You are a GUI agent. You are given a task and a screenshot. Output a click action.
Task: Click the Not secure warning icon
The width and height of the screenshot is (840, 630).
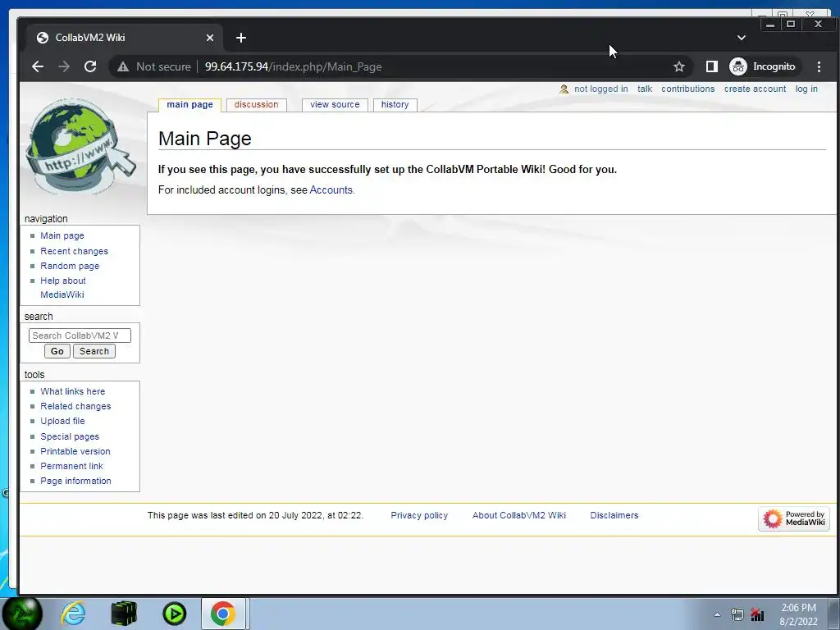point(123,66)
